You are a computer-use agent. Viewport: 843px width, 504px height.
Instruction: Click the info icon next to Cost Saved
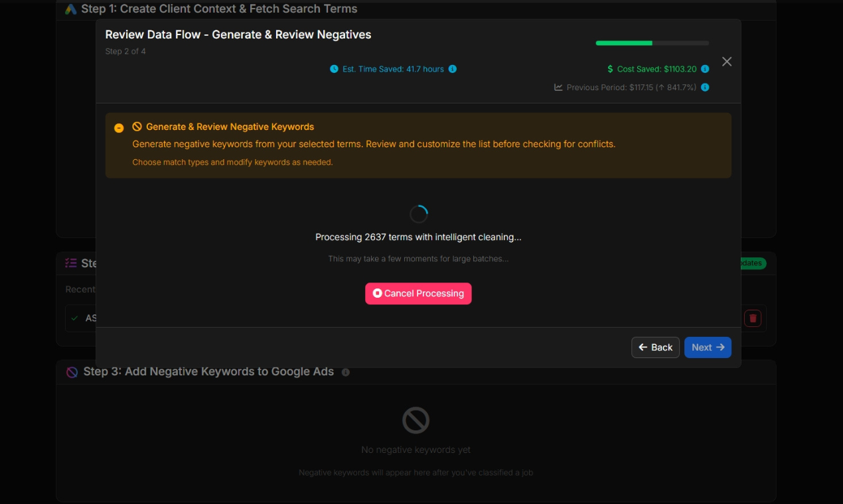point(705,69)
